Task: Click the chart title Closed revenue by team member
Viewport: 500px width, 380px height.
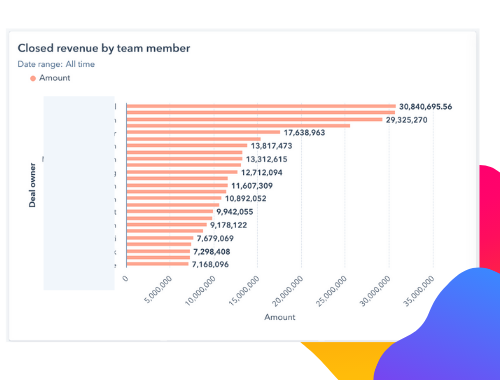Action: [x=104, y=48]
